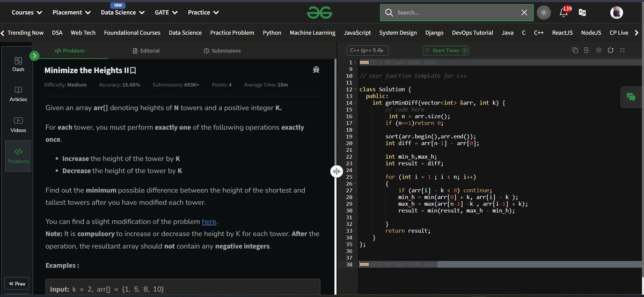The width and height of the screenshot is (644, 297).
Task: Click the 'Submissions: 693K+' text
Action: (175, 85)
